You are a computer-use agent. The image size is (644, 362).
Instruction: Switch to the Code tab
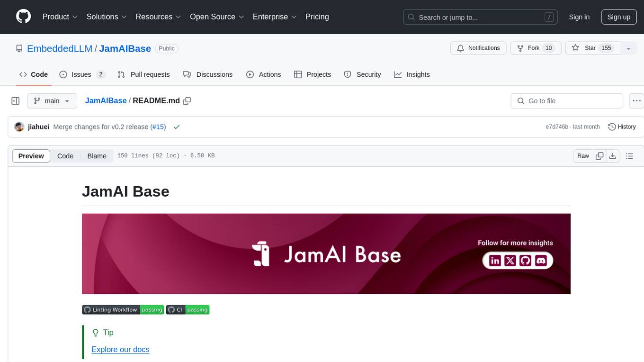(34, 74)
